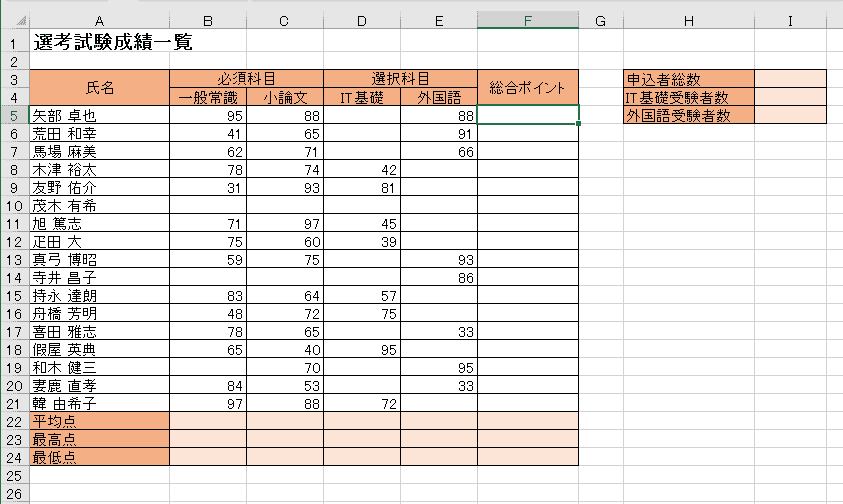Click the 最低点 row label
The height and width of the screenshot is (504, 843).
point(99,457)
